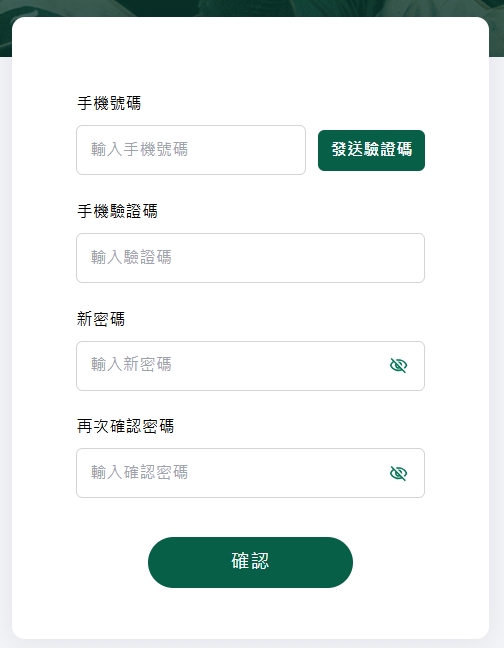This screenshot has width=504, height=648.
Task: Click the placeholder text 輸入手機號碼
Action: (x=140, y=149)
